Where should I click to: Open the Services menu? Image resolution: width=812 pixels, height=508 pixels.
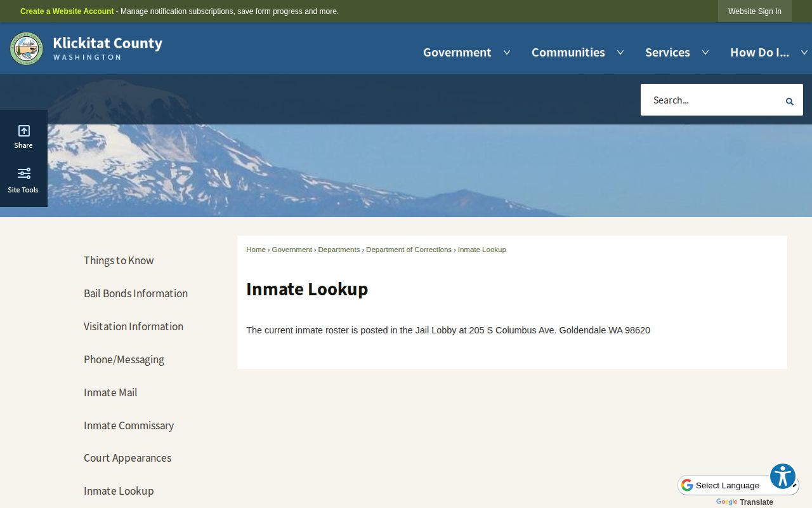pyautogui.click(x=667, y=53)
